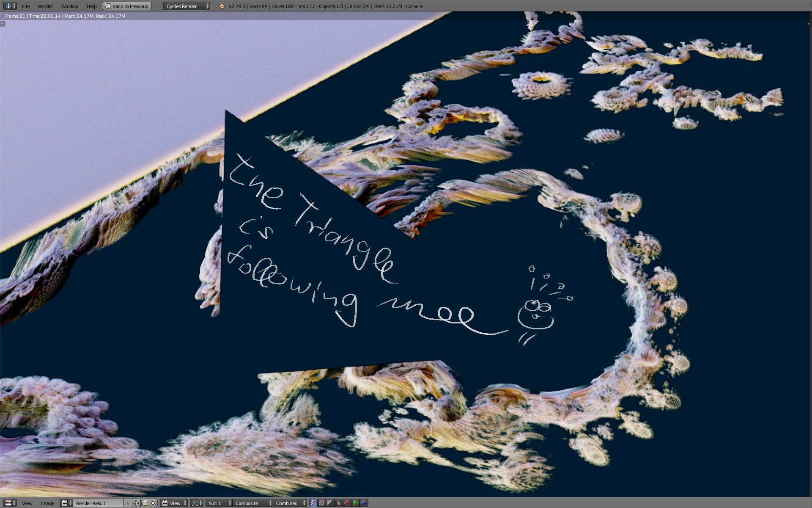Open the pivot point selector icon
This screenshot has width=812, height=508.
click(x=197, y=503)
